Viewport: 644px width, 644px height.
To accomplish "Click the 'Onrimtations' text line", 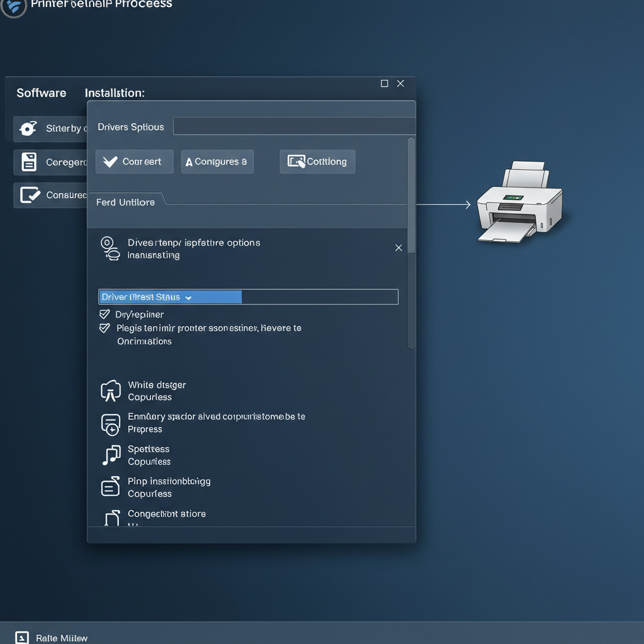I will [x=144, y=341].
